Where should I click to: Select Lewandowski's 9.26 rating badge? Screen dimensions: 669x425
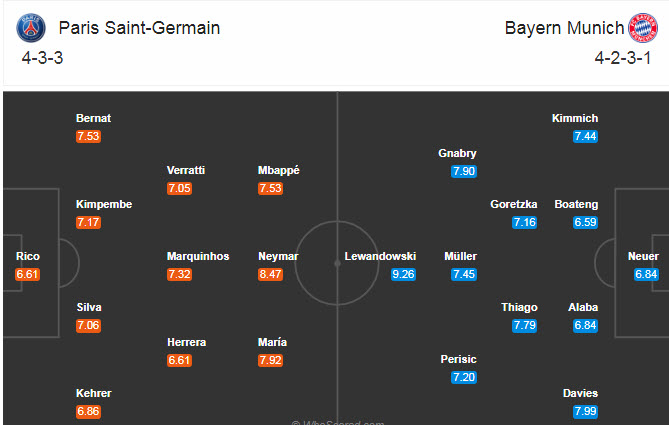402,274
